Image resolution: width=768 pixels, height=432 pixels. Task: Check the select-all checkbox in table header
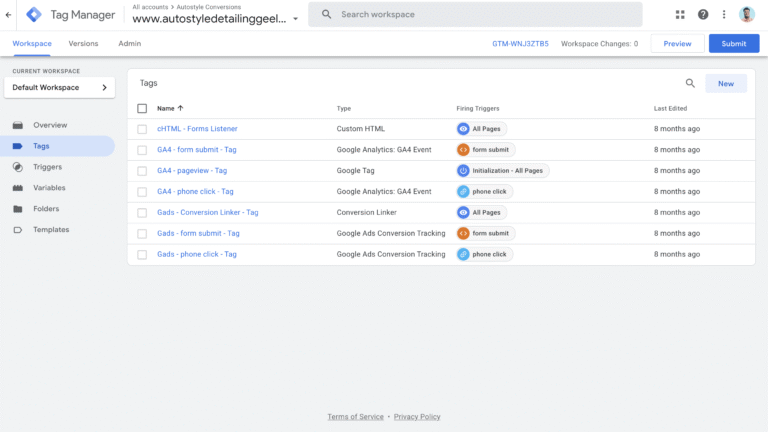pyautogui.click(x=142, y=108)
